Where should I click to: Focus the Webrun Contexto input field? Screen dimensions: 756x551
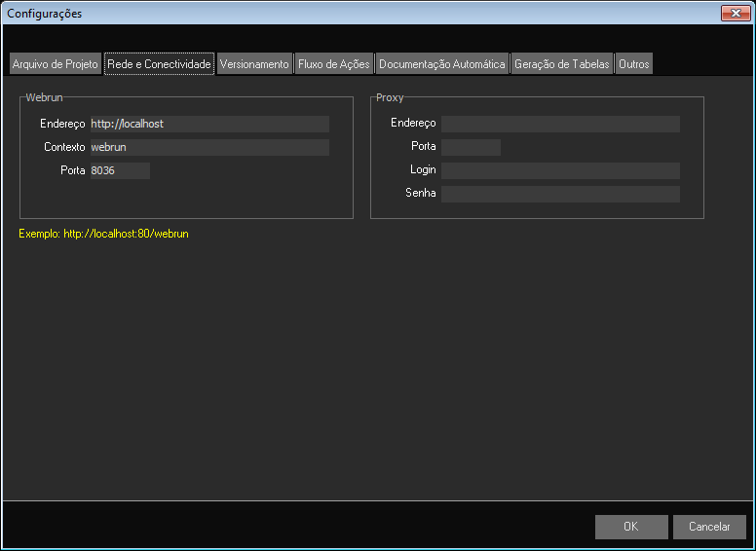coord(208,148)
